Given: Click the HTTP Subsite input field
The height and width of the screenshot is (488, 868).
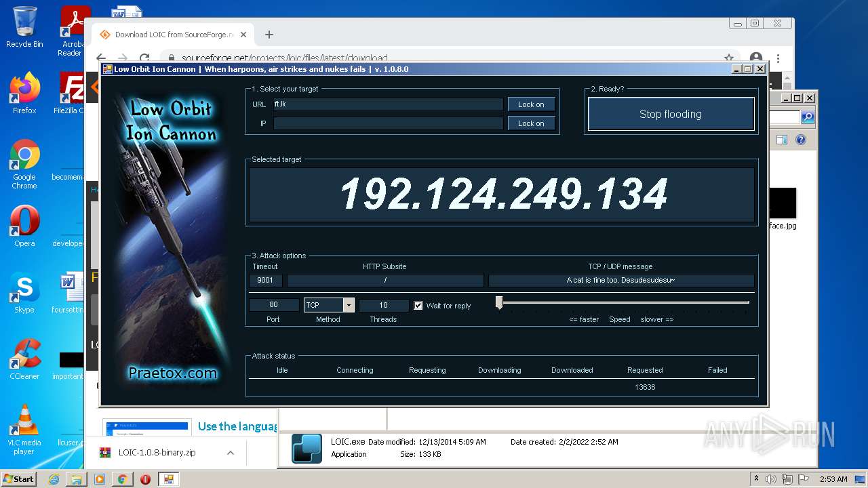Looking at the screenshot, I should click(x=385, y=280).
